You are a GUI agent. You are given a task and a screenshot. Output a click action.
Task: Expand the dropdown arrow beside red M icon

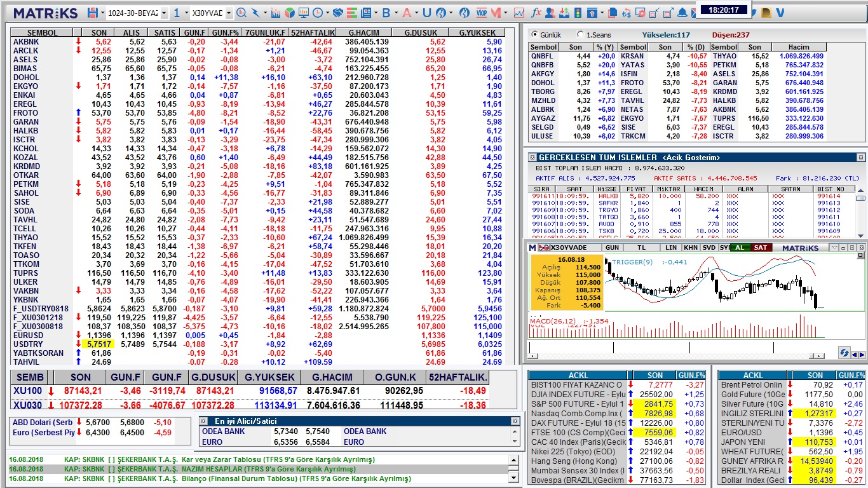[x=505, y=13]
